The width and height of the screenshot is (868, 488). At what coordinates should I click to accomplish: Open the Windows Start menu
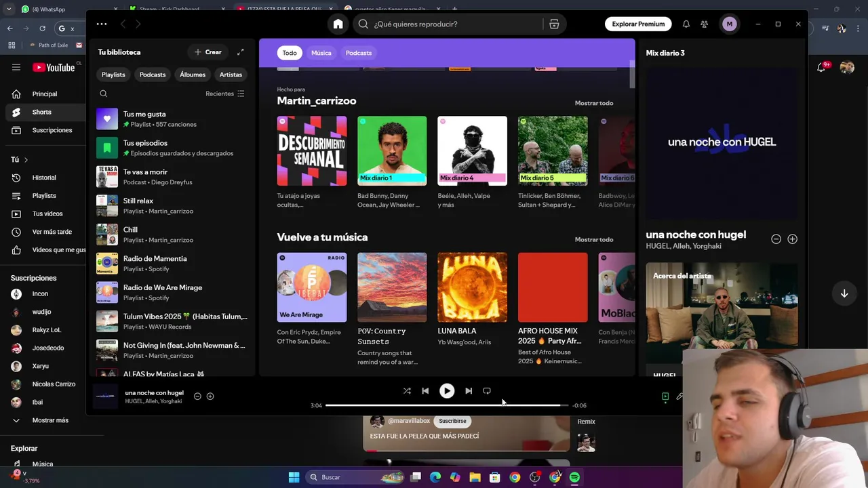[x=294, y=477]
